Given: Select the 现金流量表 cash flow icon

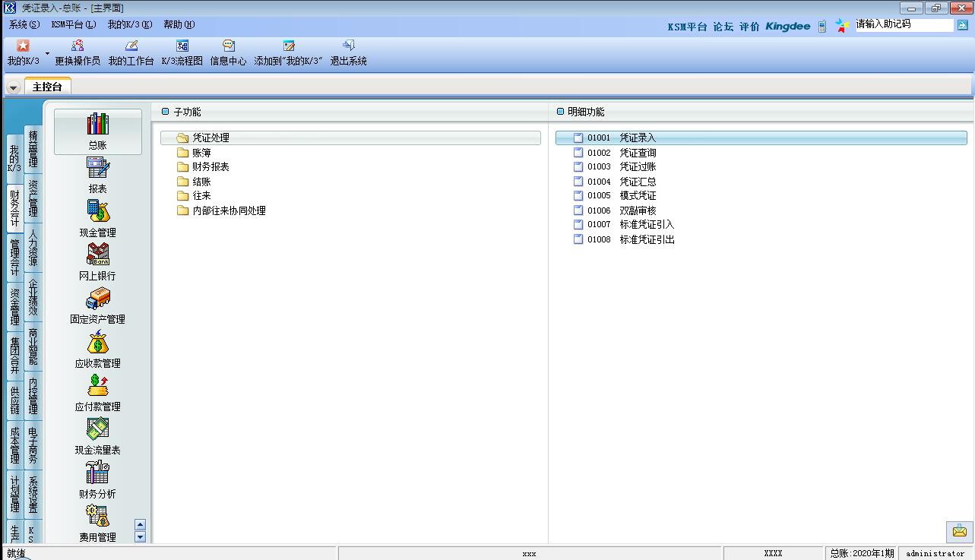Looking at the screenshot, I should [x=97, y=430].
